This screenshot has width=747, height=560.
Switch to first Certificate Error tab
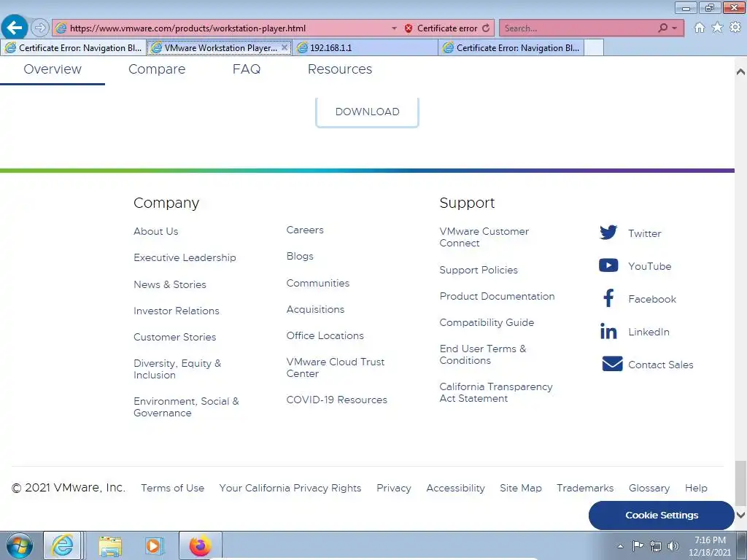point(74,47)
